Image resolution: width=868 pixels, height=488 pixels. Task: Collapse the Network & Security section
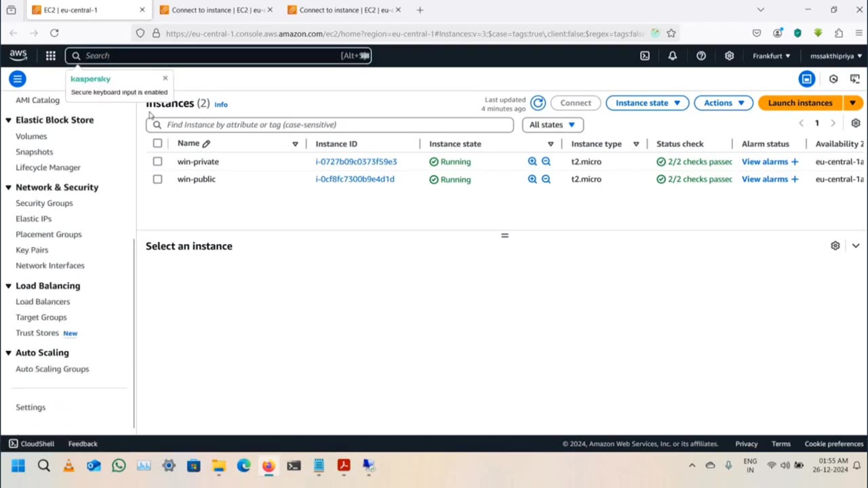coord(9,187)
